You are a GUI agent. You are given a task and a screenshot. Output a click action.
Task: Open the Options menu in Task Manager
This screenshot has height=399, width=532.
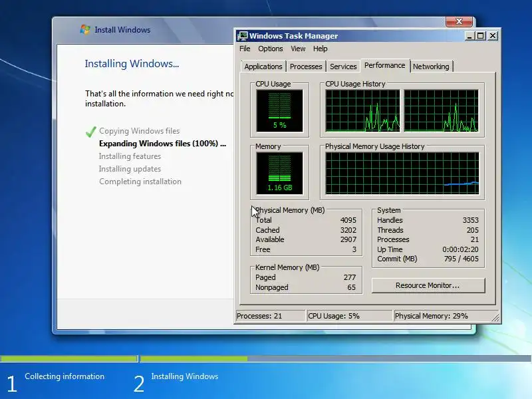tap(271, 49)
